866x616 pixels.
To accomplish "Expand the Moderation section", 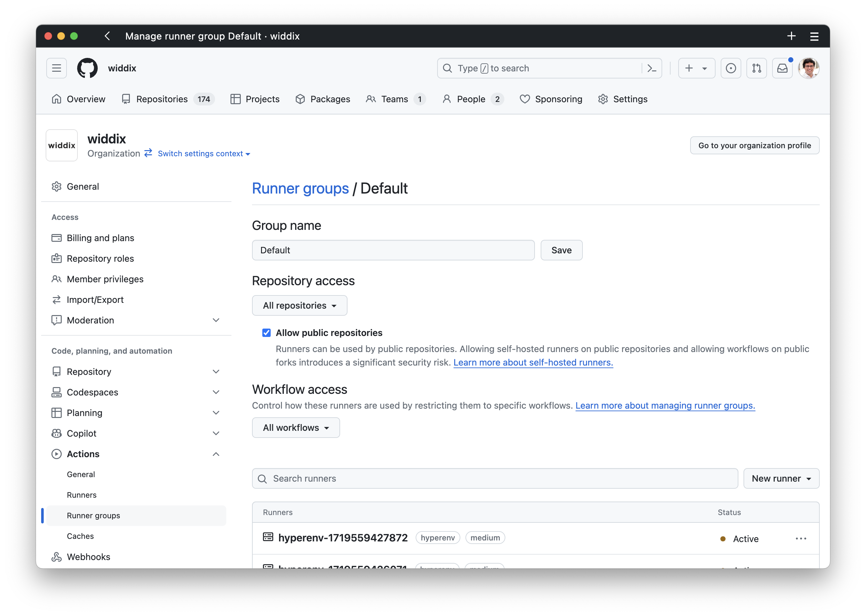I will coord(216,320).
